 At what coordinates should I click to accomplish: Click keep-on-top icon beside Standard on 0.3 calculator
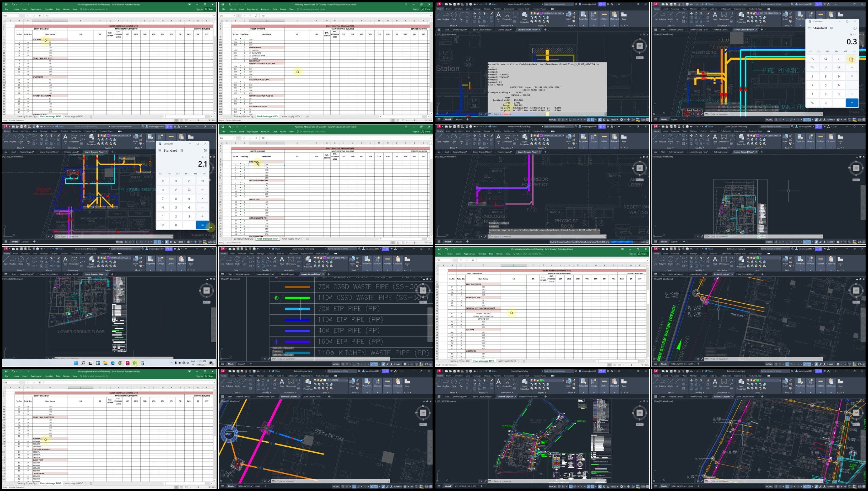[831, 28]
